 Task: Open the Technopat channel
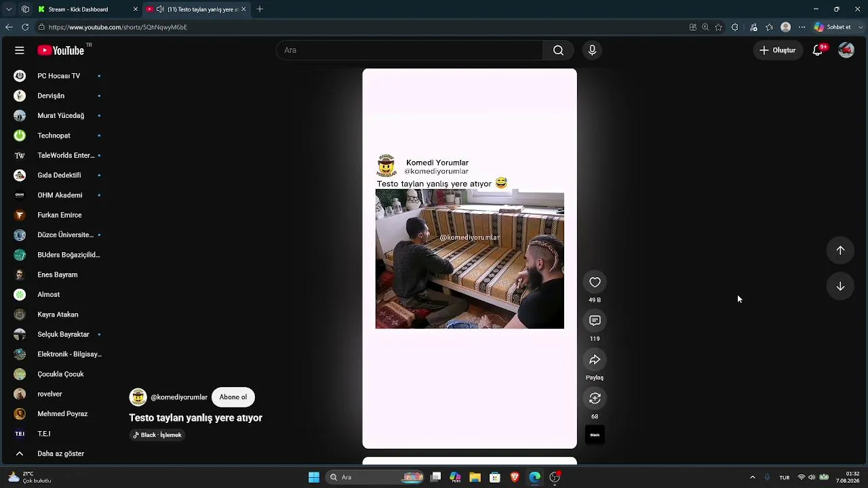point(54,136)
